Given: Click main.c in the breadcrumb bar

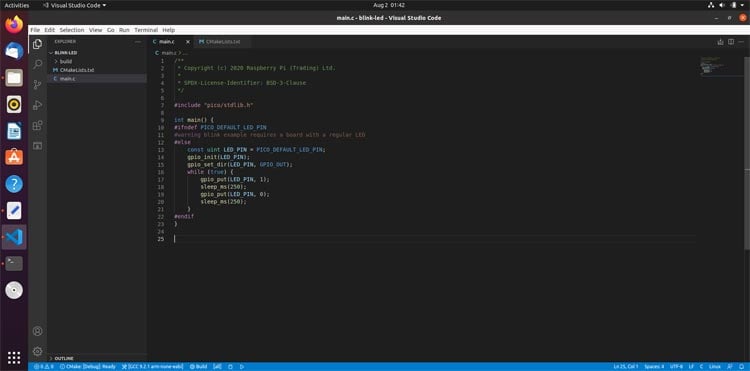Looking at the screenshot, I should (165, 53).
